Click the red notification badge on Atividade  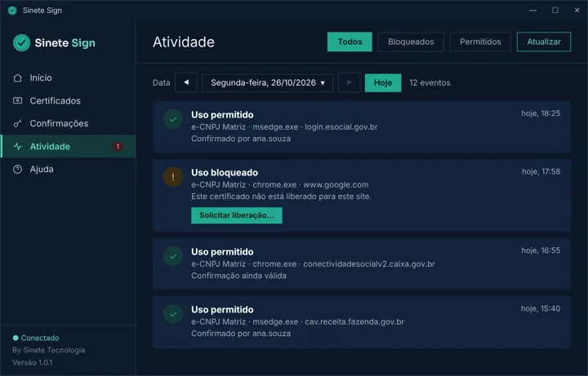pyautogui.click(x=118, y=147)
